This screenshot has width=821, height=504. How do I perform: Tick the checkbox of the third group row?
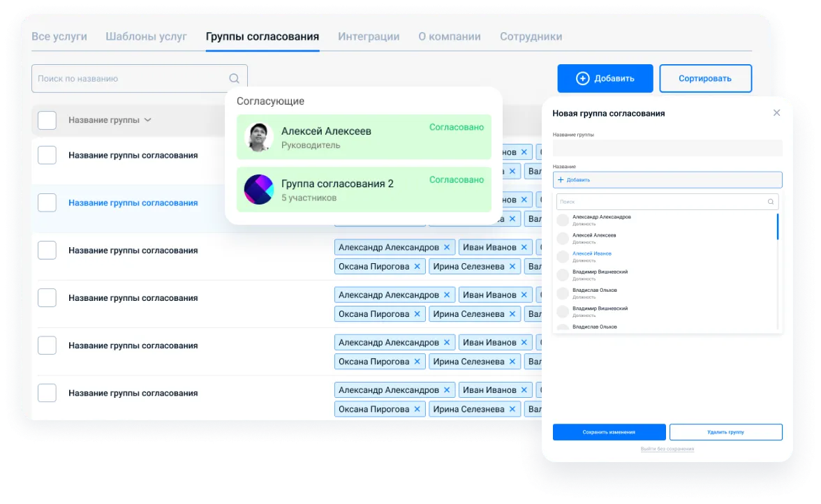point(47,250)
